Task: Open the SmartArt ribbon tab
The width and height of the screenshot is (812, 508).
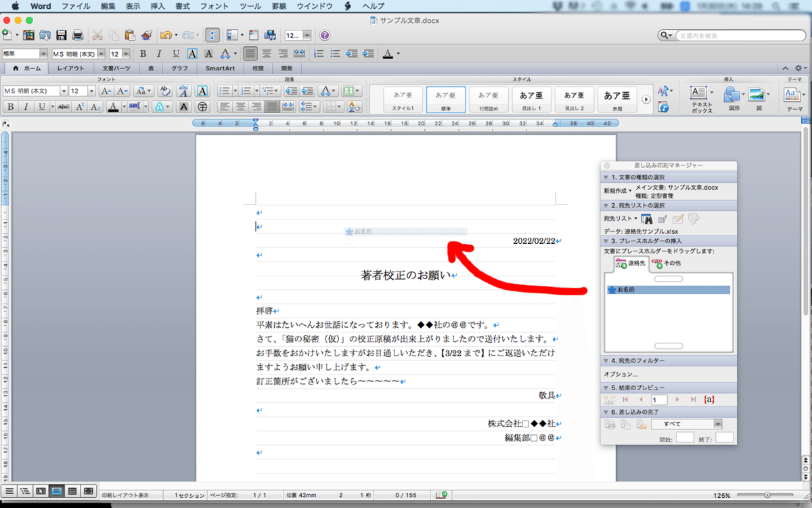Action: tap(220, 68)
